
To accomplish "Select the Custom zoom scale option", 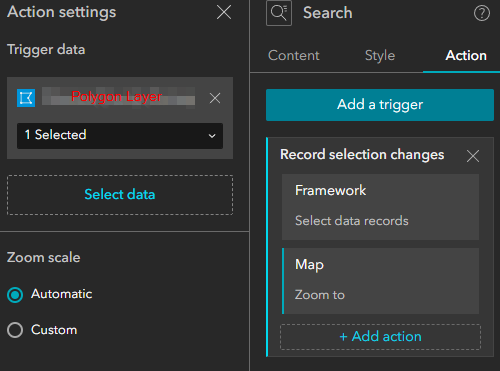I will tap(15, 330).
